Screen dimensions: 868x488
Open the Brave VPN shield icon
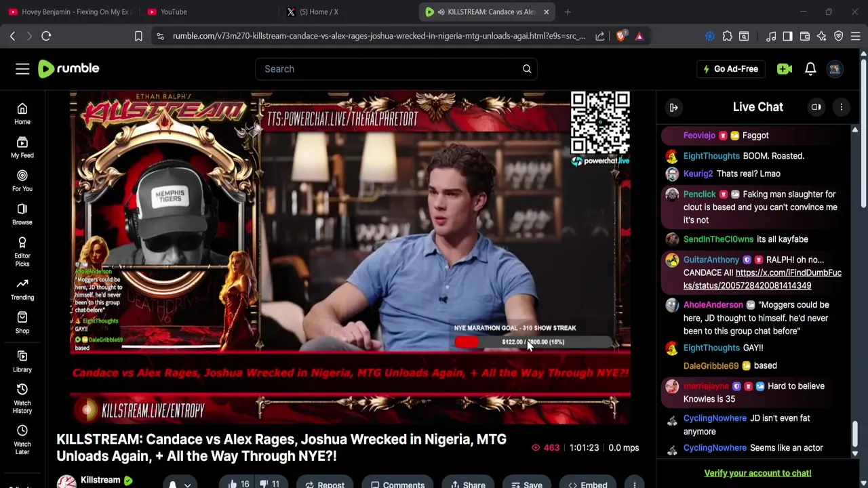pos(839,36)
